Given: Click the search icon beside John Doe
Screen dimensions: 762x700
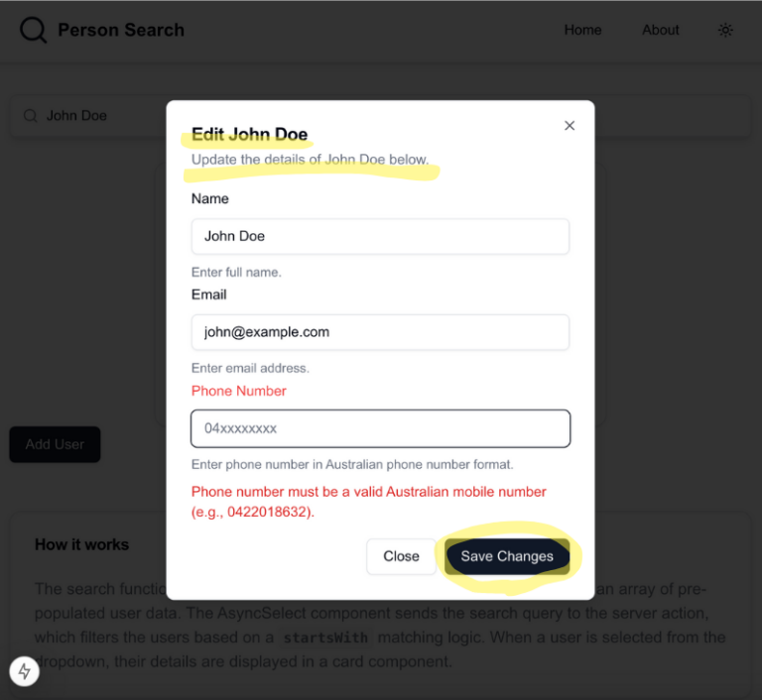Looking at the screenshot, I should [x=30, y=116].
